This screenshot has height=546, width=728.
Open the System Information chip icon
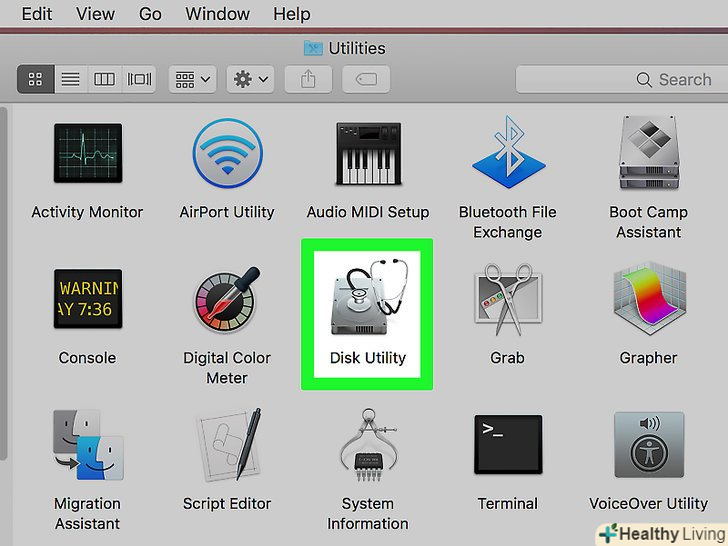(368, 445)
